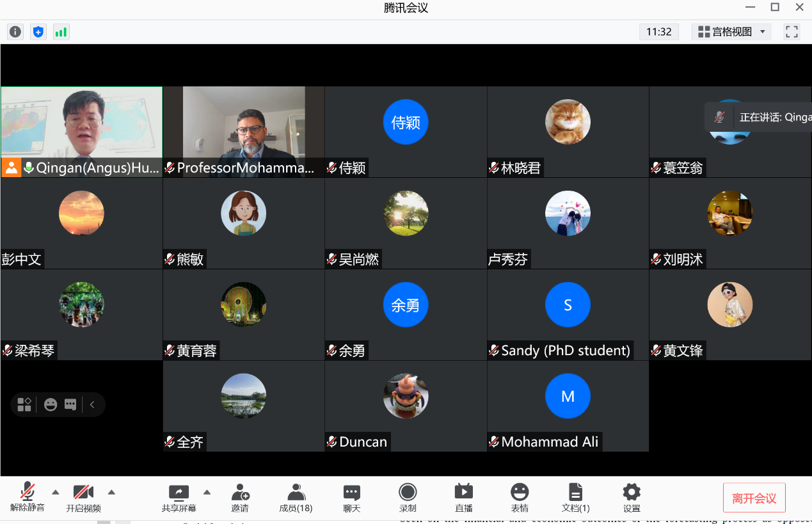The height and width of the screenshot is (524, 812).
Task: Click the blue security shield icon
Action: click(x=38, y=31)
